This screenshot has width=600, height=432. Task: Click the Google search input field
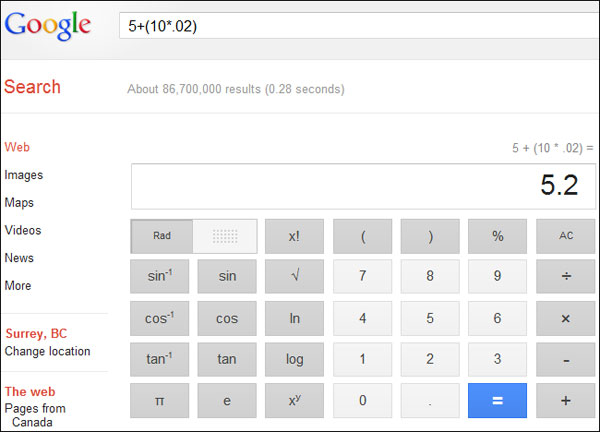(x=355, y=25)
